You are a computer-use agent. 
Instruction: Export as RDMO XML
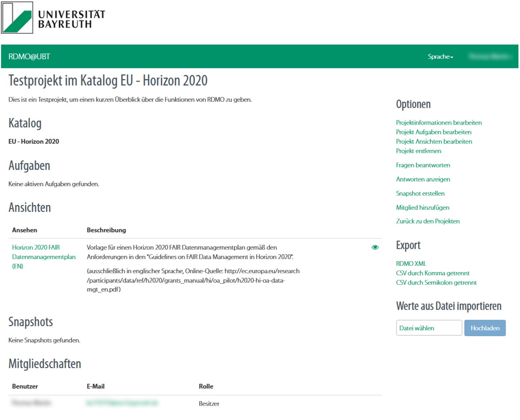point(411,264)
